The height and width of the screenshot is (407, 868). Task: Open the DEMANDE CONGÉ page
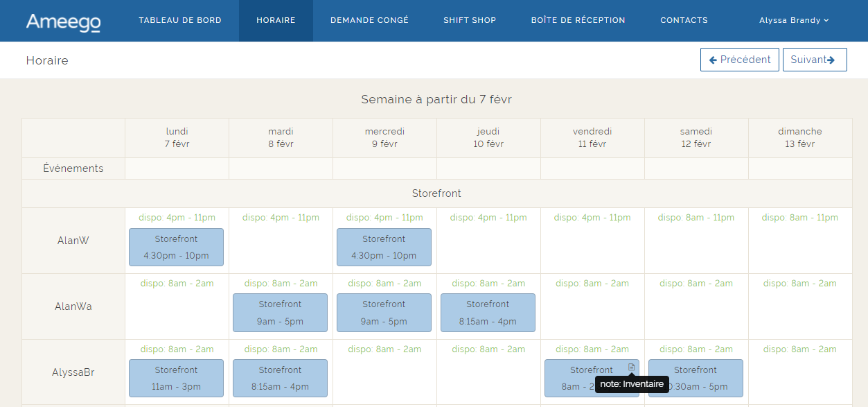tap(369, 20)
